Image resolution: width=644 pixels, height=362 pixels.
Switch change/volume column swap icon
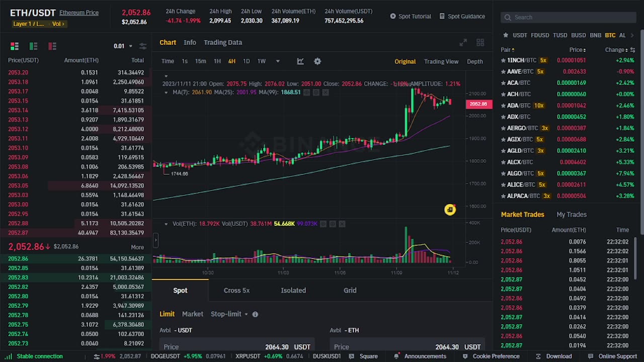click(632, 50)
